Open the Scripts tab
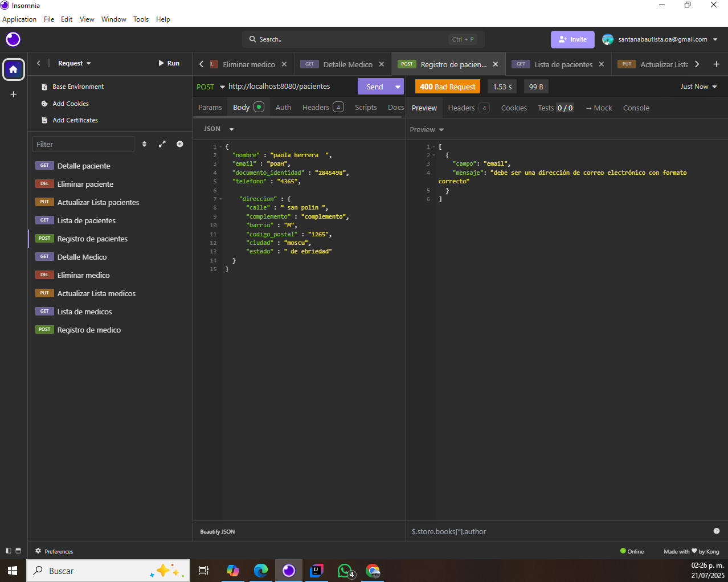728x582 pixels. pyautogui.click(x=366, y=107)
